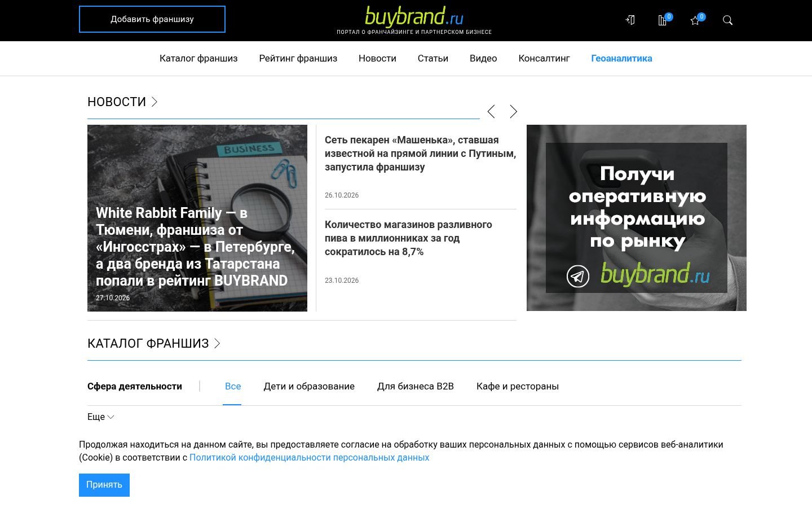Open site search via magnifier icon
The height and width of the screenshot is (508, 812).
coord(728,20)
